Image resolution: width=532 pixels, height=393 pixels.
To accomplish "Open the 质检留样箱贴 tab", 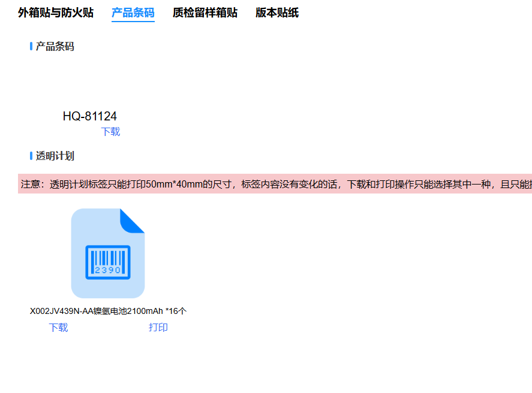I will 205,13.
